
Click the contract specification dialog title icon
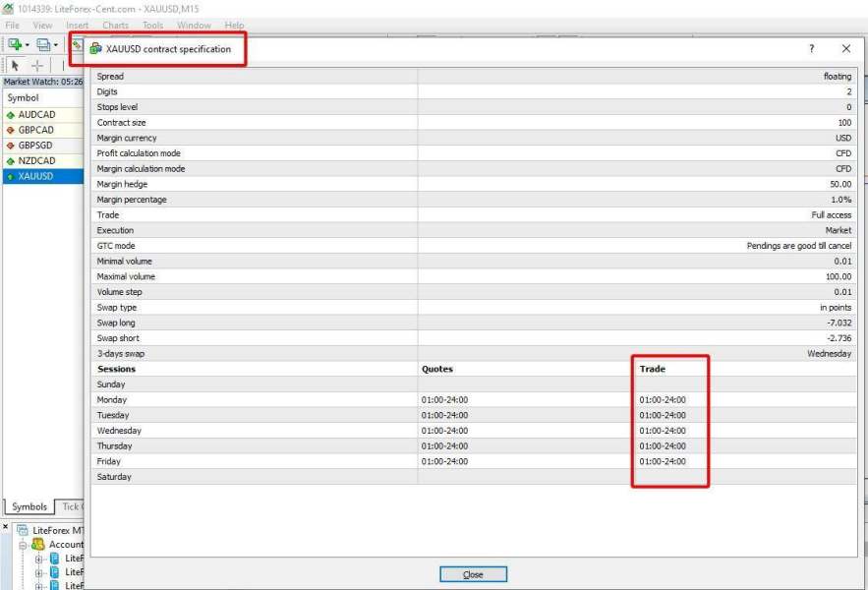(x=95, y=49)
